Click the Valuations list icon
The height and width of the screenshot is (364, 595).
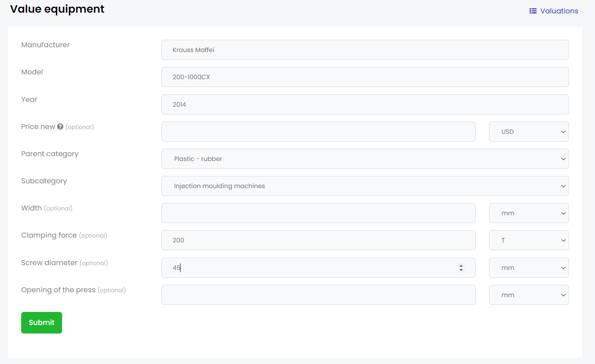point(533,11)
